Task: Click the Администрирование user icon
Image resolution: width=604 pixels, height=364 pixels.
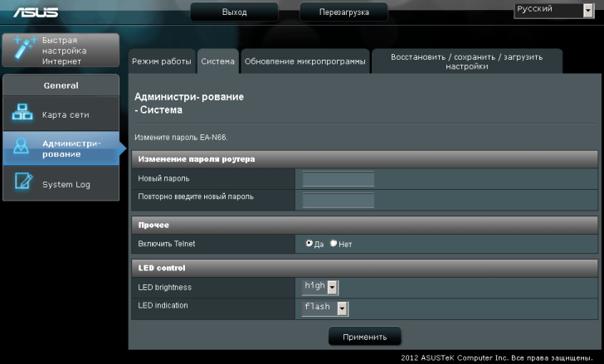Action: point(22,148)
